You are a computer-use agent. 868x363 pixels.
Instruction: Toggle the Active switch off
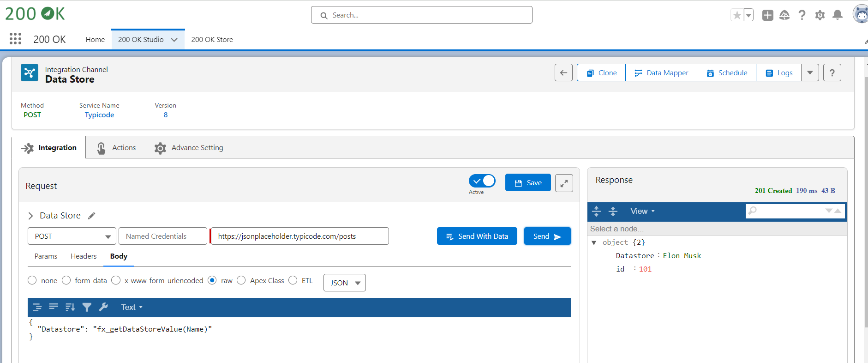click(482, 181)
